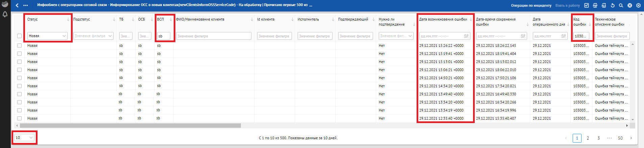Viewport: 644px width, 148px height.
Task: Check the first row's checkbox
Action: [19, 46]
